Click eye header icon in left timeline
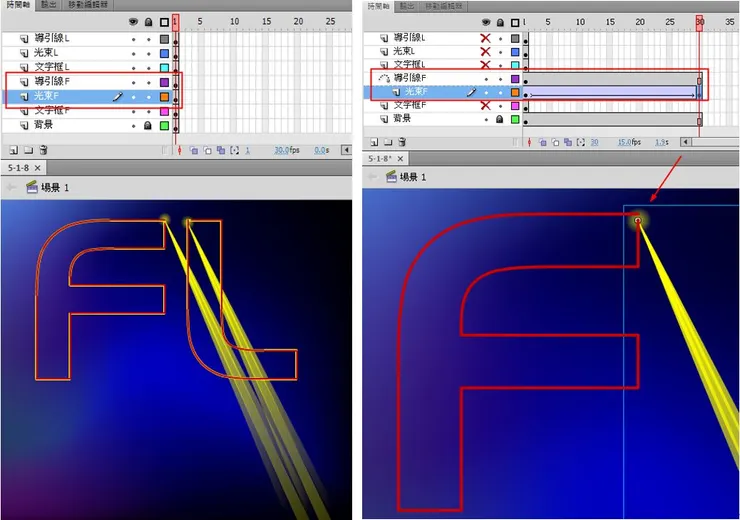The width and height of the screenshot is (740, 520). point(134,22)
